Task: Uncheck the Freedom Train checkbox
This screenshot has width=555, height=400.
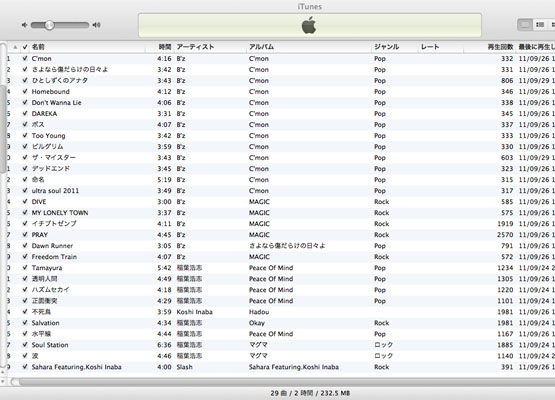Action: click(x=25, y=256)
